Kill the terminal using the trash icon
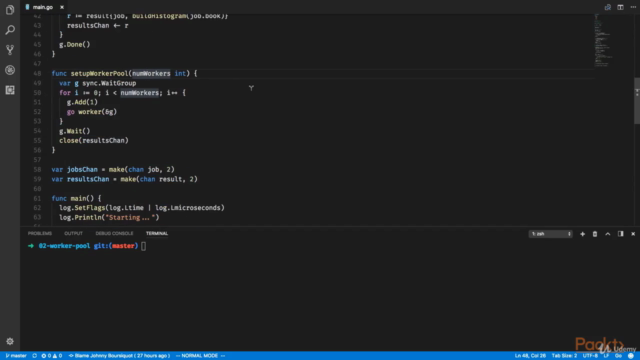This screenshot has height=360, width=640. tap(595, 234)
